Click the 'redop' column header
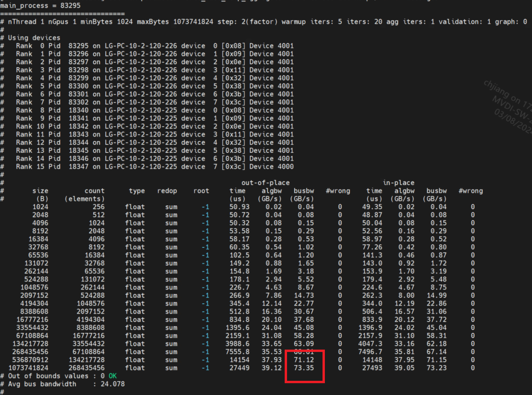Viewport: 532px width, 395px height. tap(167, 191)
